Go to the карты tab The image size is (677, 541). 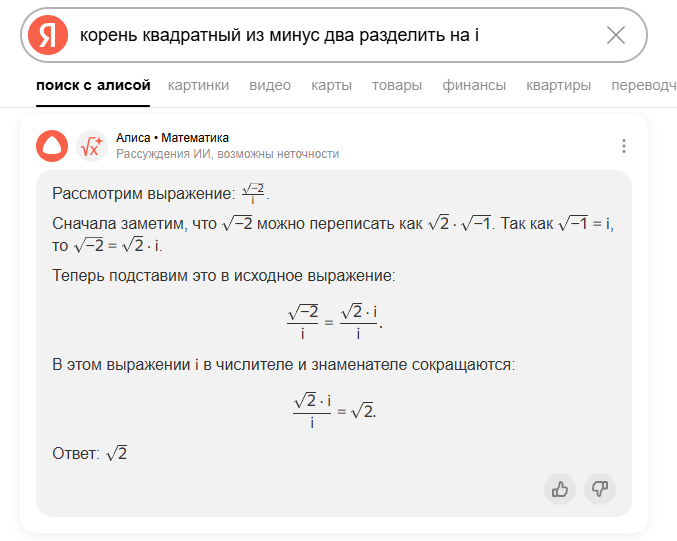coord(331,86)
